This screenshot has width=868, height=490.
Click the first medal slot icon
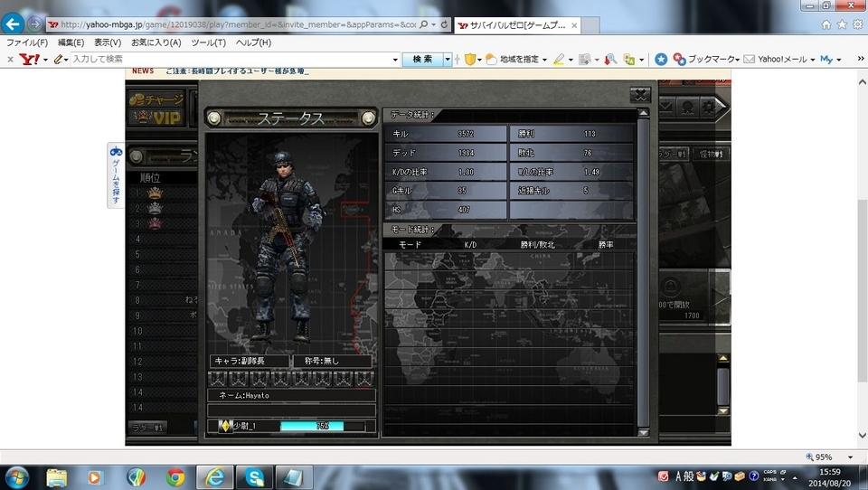tap(218, 379)
